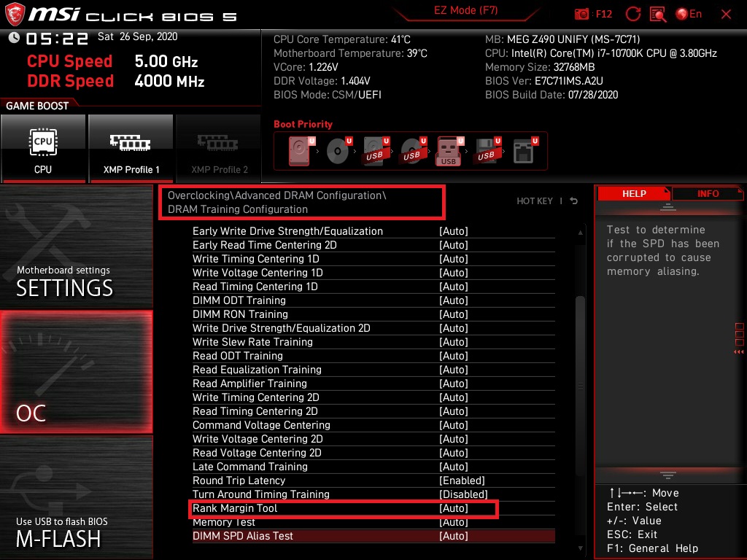Select the network boot device icon
747x560 pixels.
click(525, 151)
